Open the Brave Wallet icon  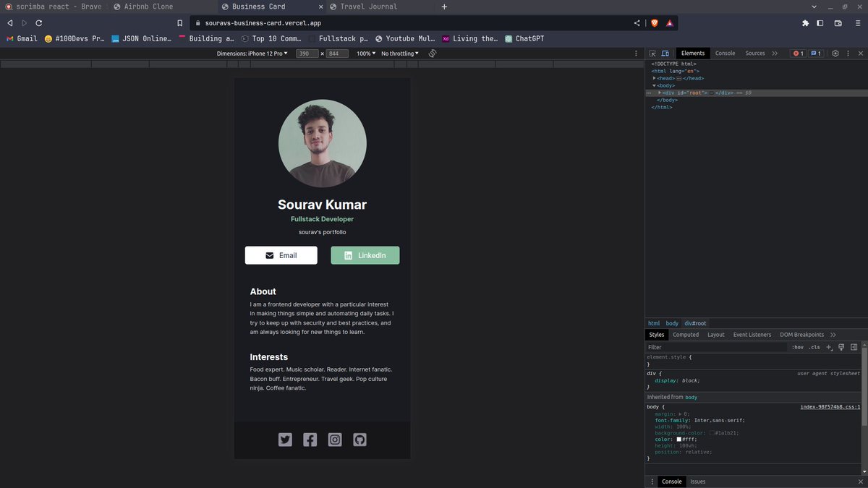[x=838, y=23]
